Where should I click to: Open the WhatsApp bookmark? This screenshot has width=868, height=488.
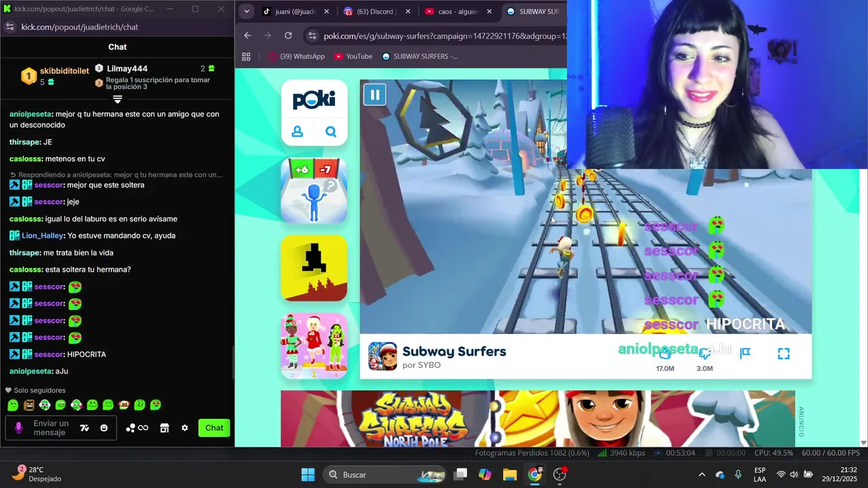click(x=296, y=56)
